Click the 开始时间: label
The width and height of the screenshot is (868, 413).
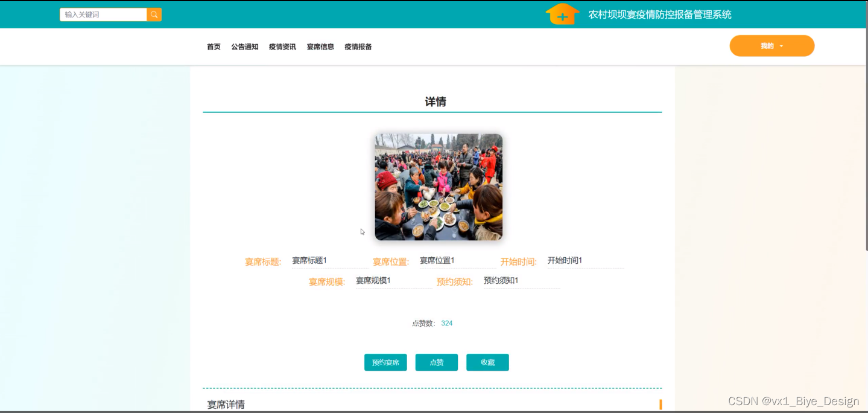[x=519, y=262]
